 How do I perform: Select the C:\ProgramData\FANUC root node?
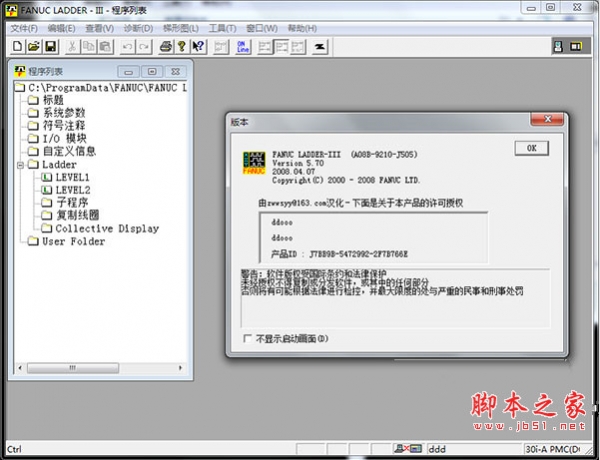[107, 88]
